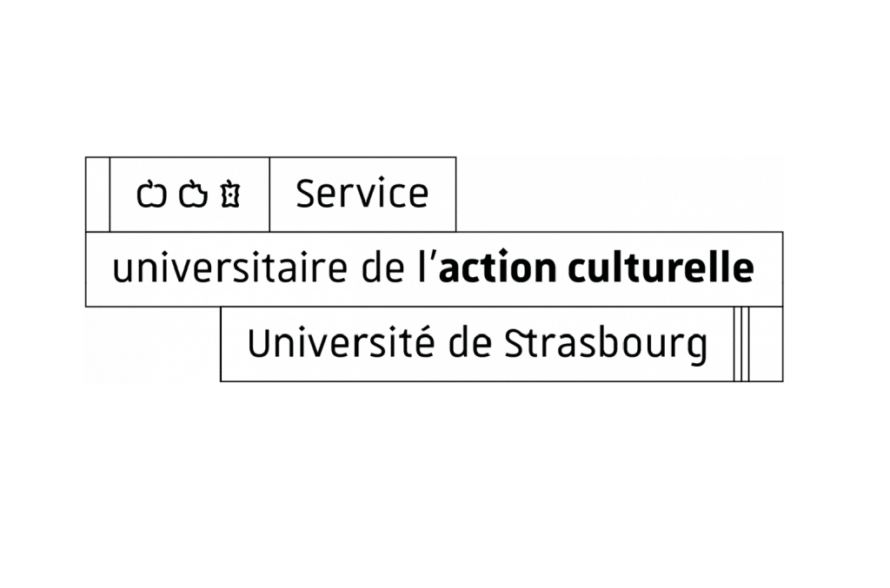The width and height of the screenshot is (890, 588).
Task: Click the word "Service"
Action: [x=362, y=194]
